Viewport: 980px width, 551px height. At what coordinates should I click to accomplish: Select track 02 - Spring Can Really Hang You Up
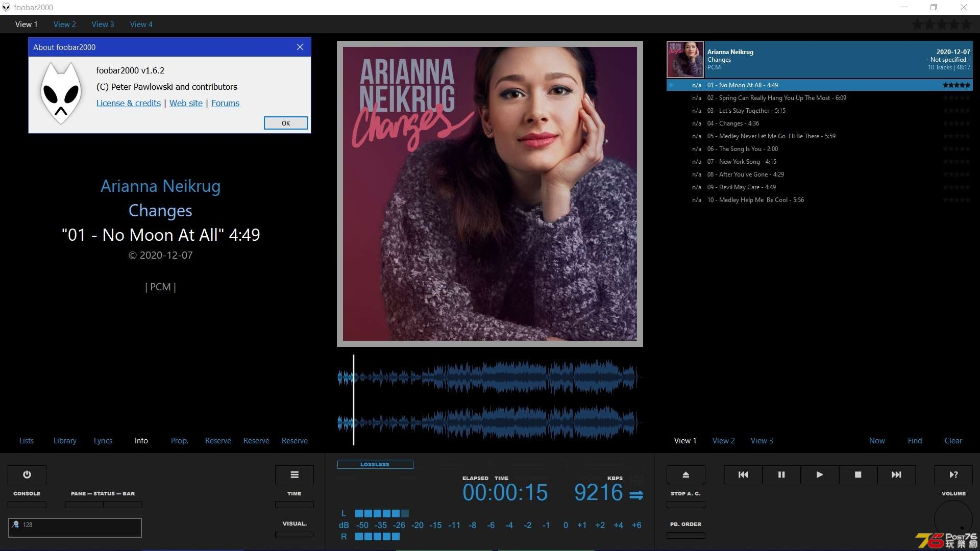coord(820,98)
